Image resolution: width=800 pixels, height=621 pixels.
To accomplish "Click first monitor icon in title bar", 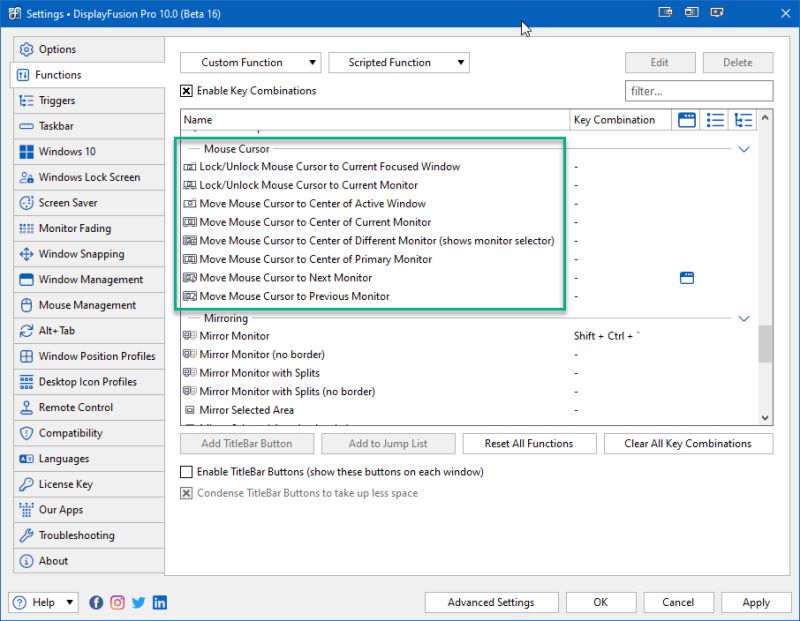I will coord(665,12).
